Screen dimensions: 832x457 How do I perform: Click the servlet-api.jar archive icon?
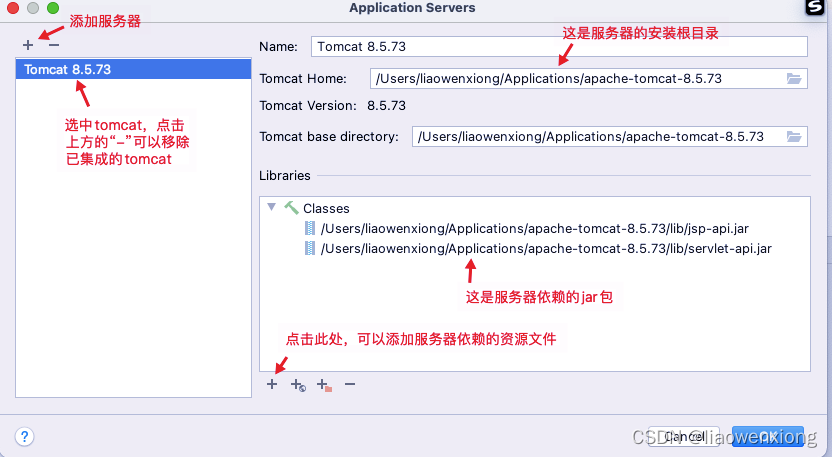tap(310, 248)
